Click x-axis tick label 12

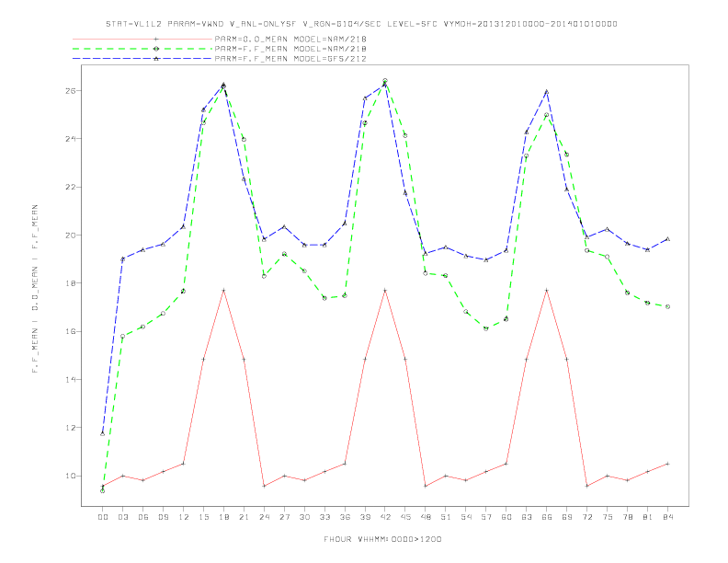point(184,517)
